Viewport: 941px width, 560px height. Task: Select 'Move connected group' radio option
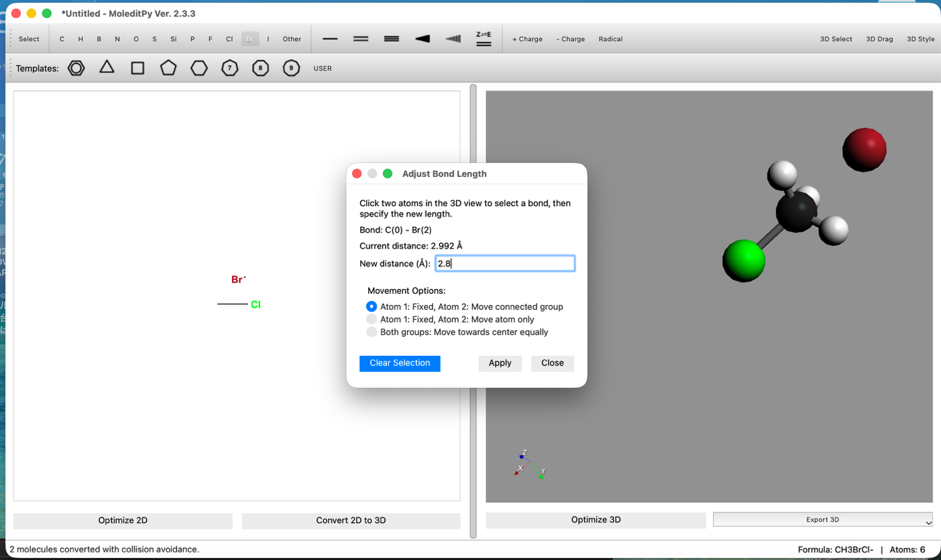pos(372,306)
